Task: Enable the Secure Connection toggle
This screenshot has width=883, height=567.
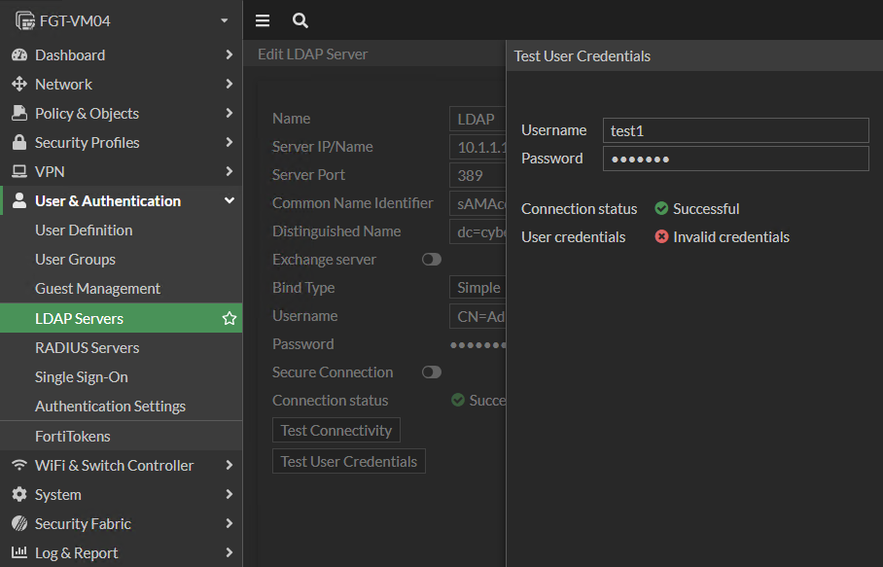Action: coord(431,372)
